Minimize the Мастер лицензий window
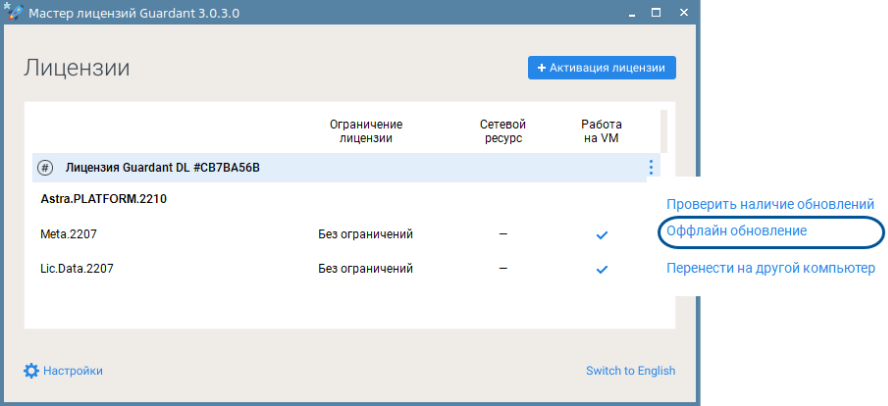The image size is (888, 406). point(632,14)
